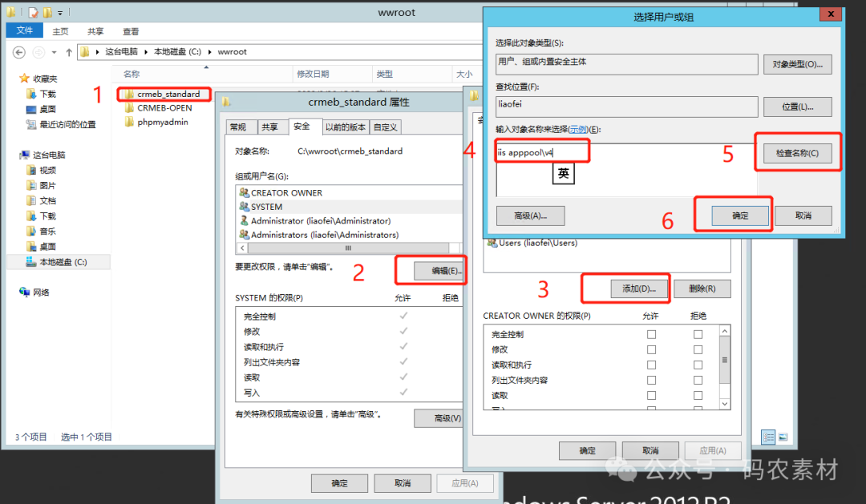Click 编辑(E)... button in properties
The width and height of the screenshot is (866, 504).
439,271
